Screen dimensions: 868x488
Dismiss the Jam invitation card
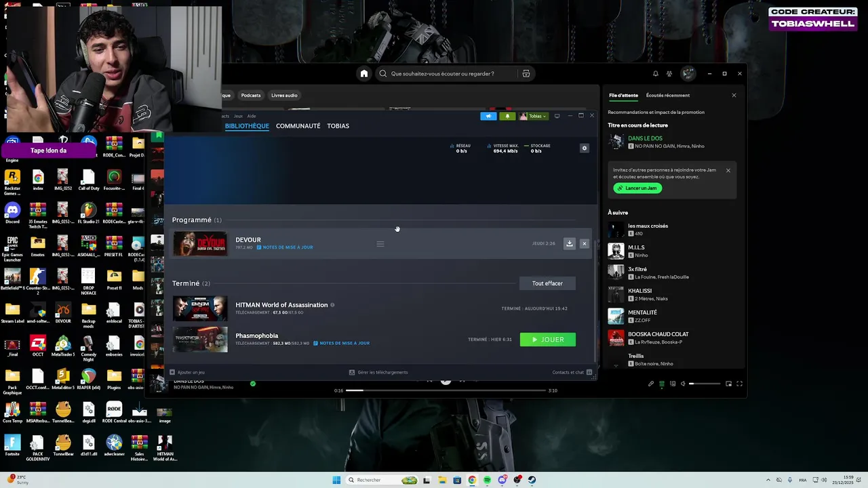728,170
